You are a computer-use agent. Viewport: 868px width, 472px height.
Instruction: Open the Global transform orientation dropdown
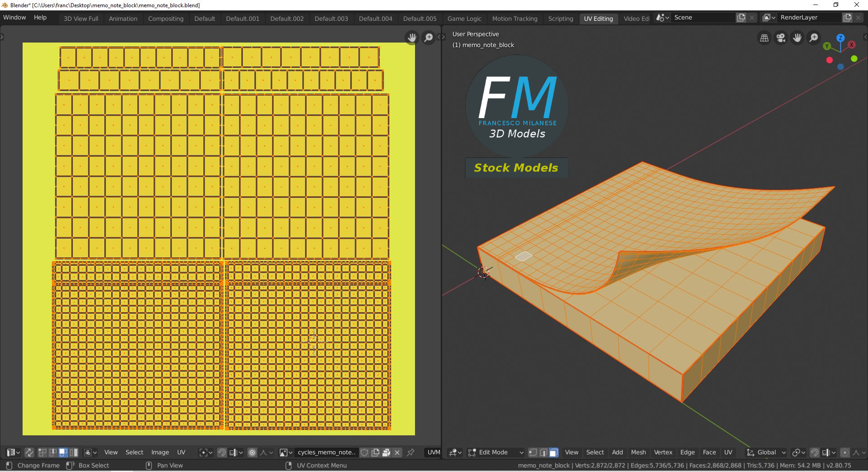(x=766, y=452)
